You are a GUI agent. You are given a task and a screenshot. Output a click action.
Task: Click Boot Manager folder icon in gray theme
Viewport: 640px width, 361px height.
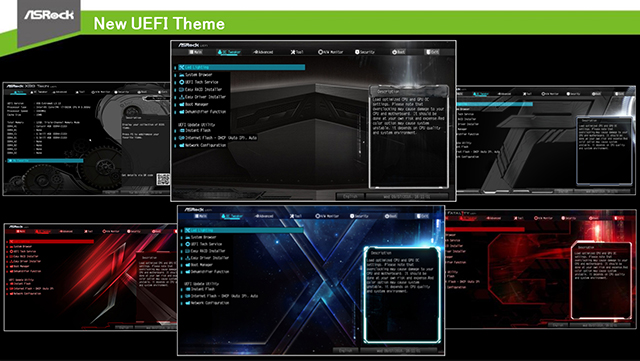click(x=182, y=104)
